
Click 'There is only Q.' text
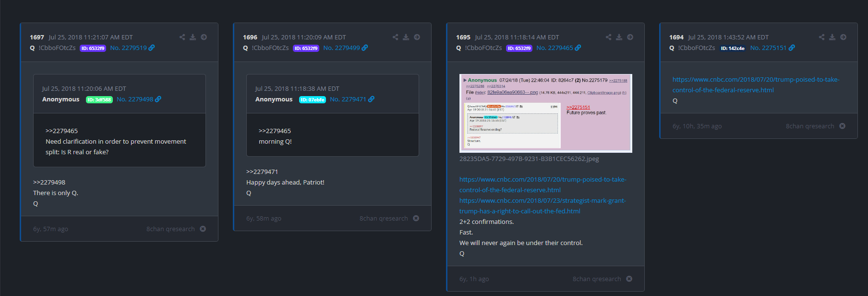pos(56,193)
